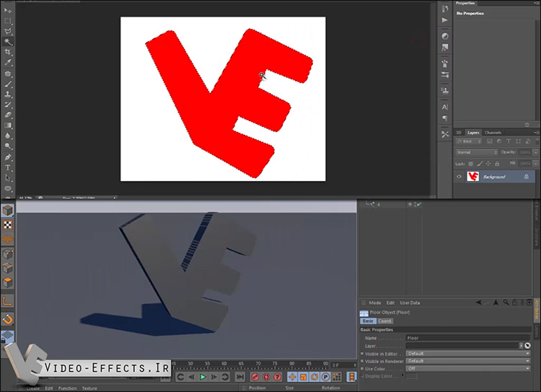Image resolution: width=541 pixels, height=392 pixels.
Task: Open the Paragraph panel icon
Action: 445,118
